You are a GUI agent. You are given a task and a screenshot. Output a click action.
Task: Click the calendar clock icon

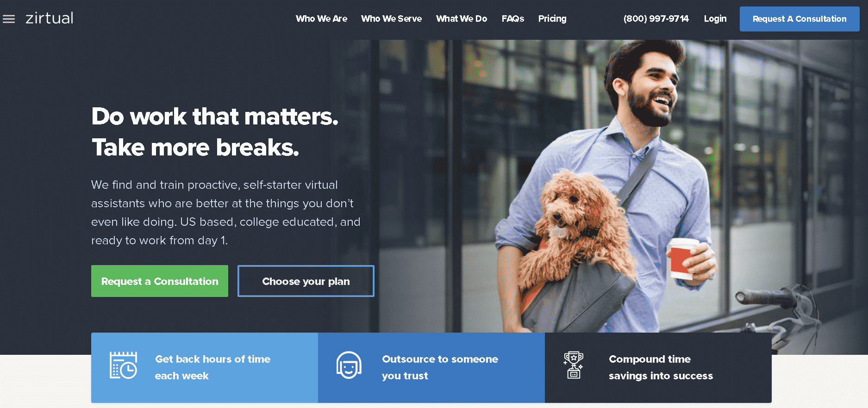[x=123, y=365]
